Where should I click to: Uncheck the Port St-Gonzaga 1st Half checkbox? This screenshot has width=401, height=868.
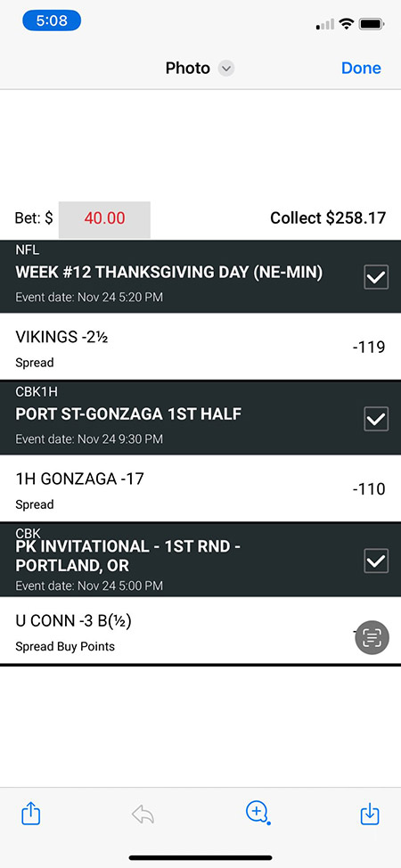click(x=376, y=419)
